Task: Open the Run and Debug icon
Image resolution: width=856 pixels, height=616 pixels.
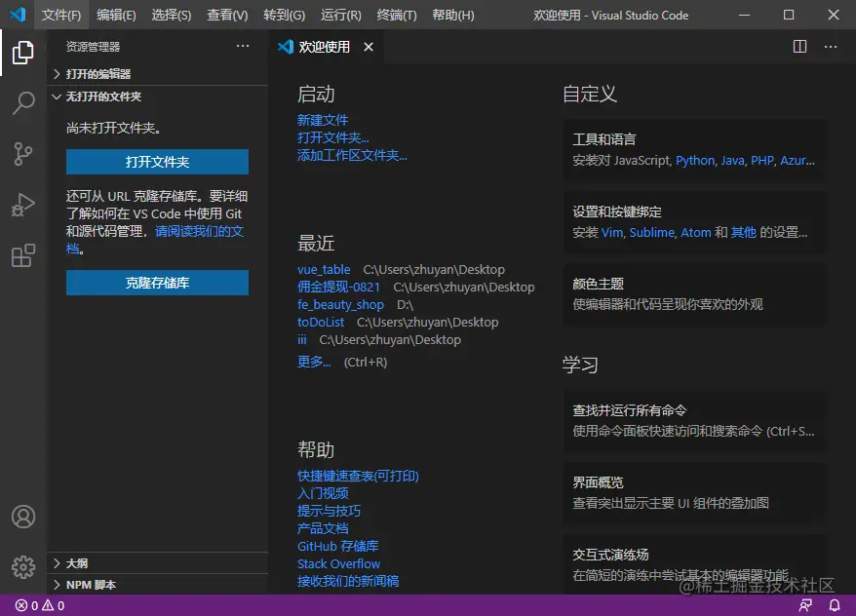Action: click(x=23, y=205)
